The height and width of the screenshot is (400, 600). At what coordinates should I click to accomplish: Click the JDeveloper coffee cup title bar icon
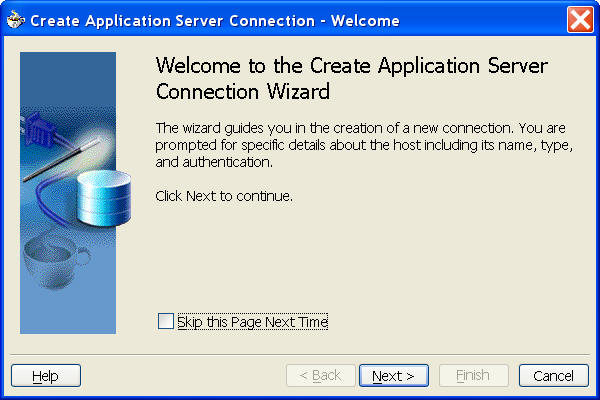(x=15, y=20)
